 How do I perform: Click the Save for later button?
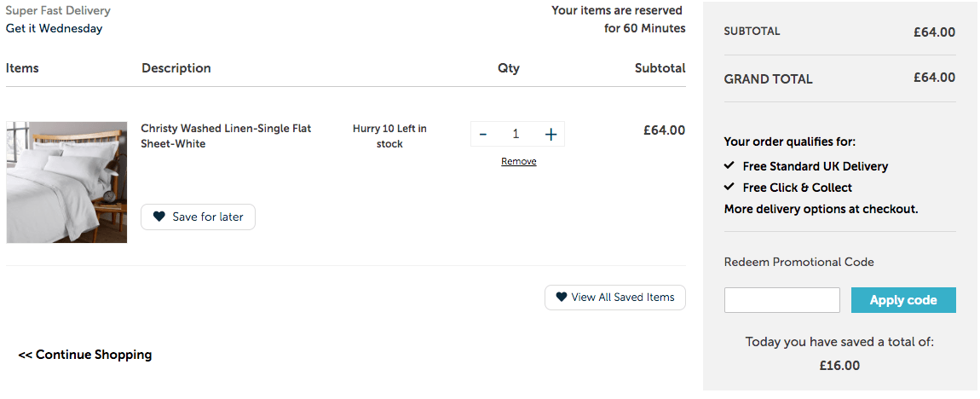pyautogui.click(x=198, y=217)
